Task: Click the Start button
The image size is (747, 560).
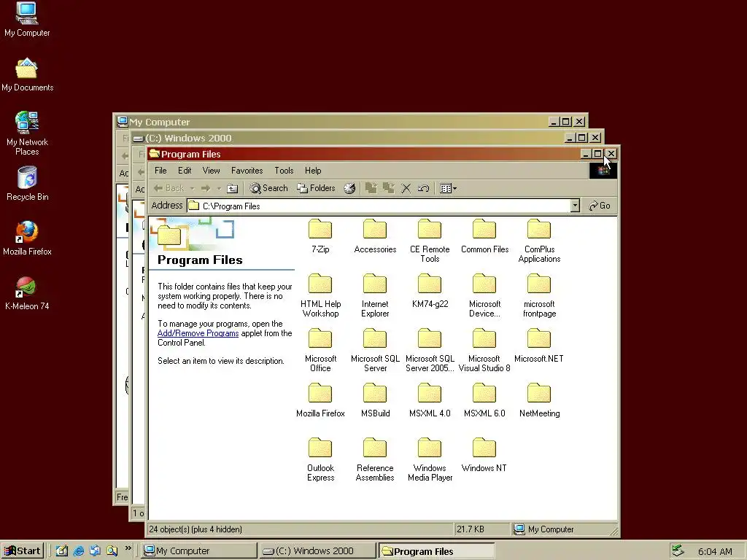Action: (23, 551)
